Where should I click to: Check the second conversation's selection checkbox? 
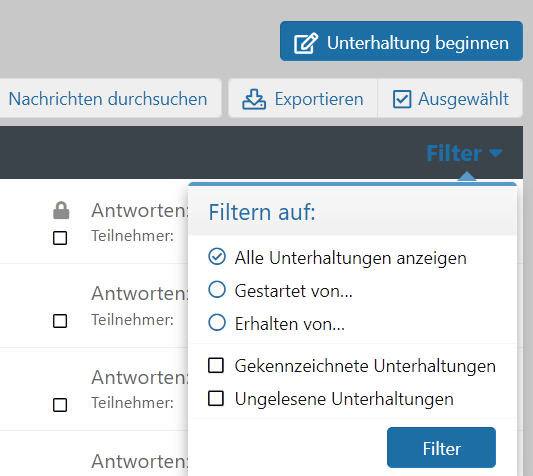[x=60, y=321]
